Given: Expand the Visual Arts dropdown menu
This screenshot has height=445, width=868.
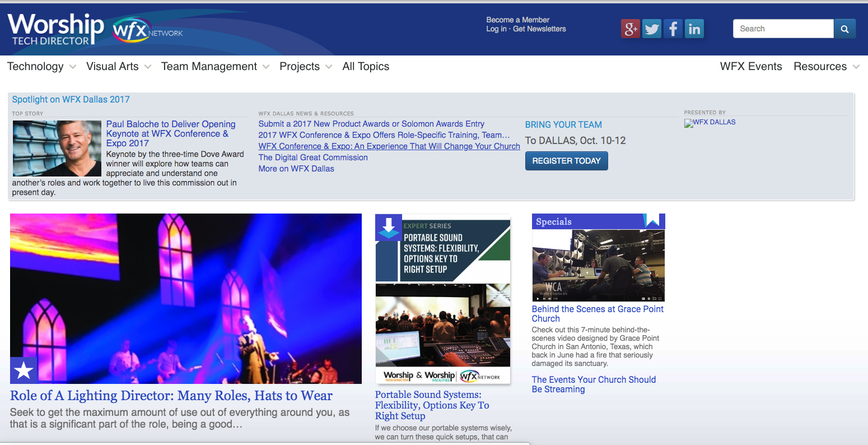Looking at the screenshot, I should pos(118,67).
